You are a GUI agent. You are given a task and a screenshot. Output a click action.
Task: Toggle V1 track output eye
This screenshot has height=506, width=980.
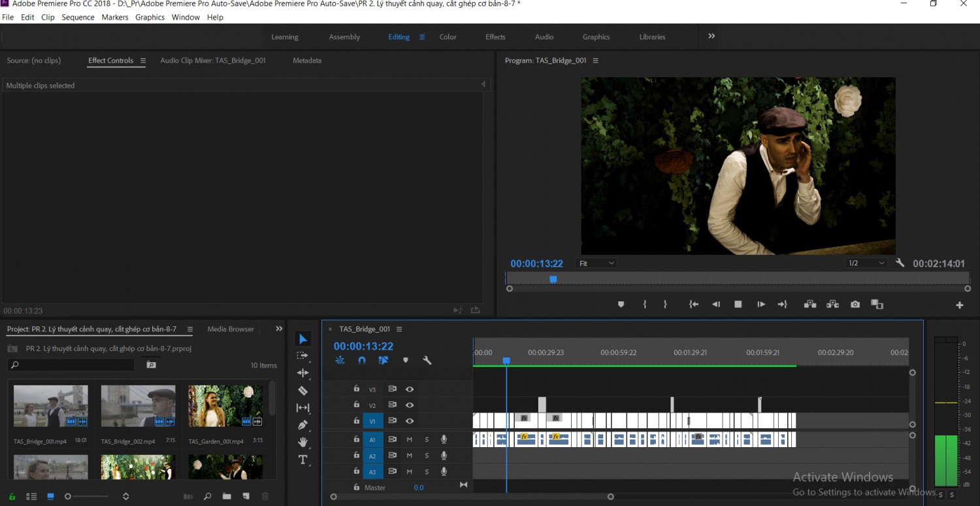coord(410,421)
